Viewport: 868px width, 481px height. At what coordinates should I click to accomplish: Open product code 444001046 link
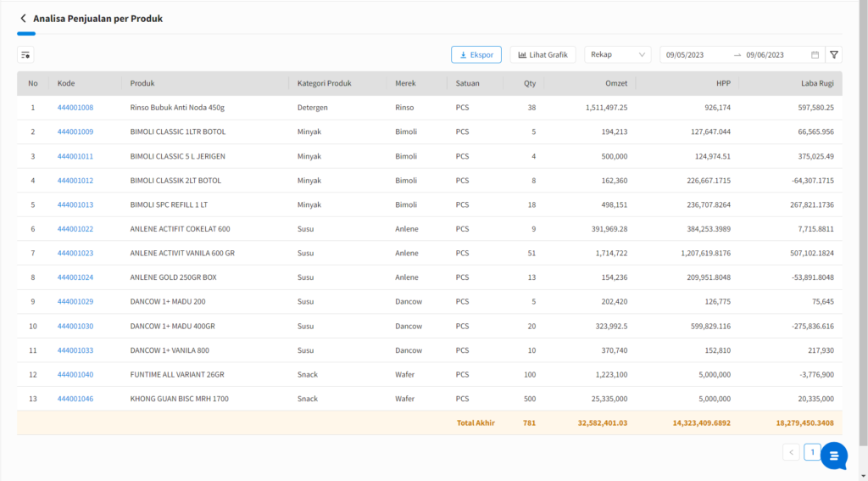click(x=75, y=399)
